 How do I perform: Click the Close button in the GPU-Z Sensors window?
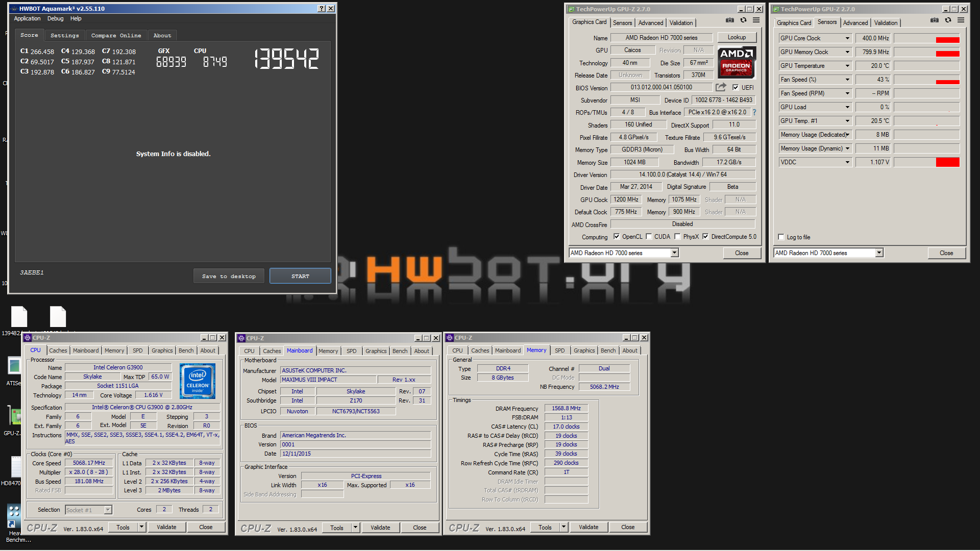pyautogui.click(x=946, y=253)
